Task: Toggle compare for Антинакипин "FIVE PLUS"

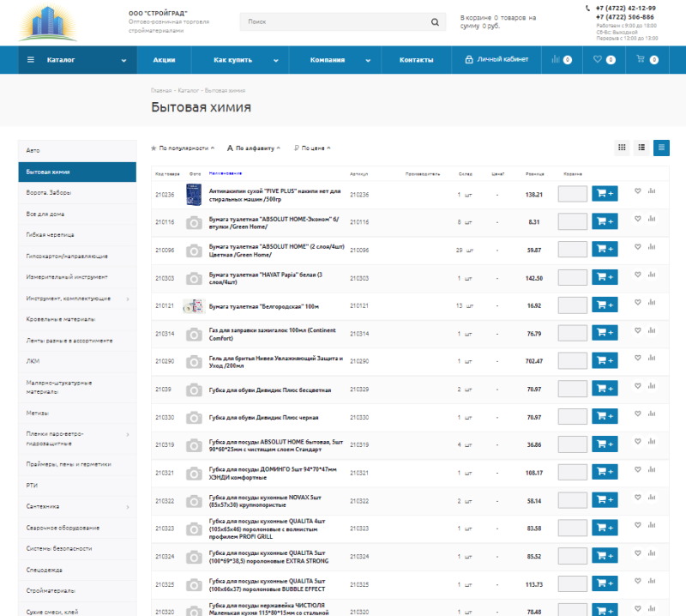Action: click(x=652, y=191)
